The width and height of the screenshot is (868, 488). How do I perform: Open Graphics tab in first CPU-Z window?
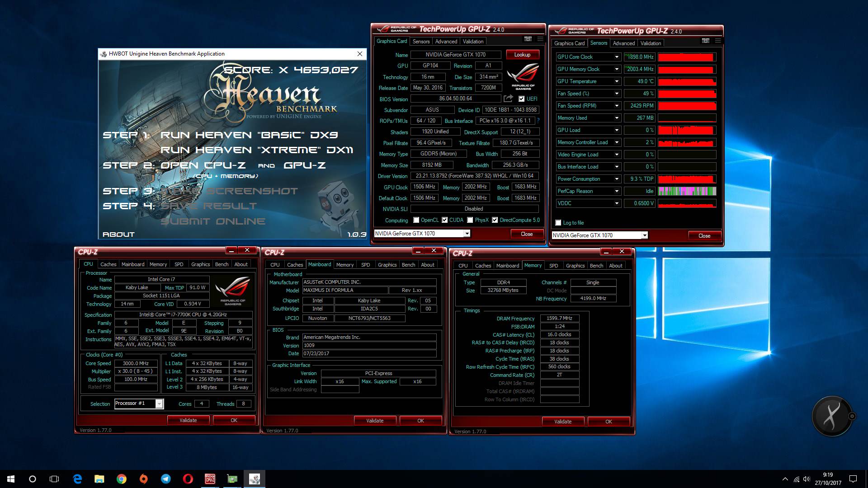(x=200, y=264)
